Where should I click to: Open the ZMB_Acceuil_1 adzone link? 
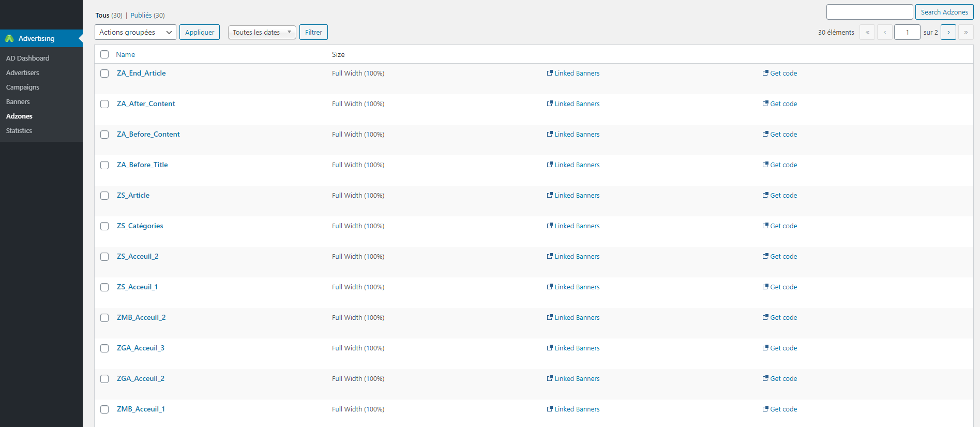pos(141,409)
